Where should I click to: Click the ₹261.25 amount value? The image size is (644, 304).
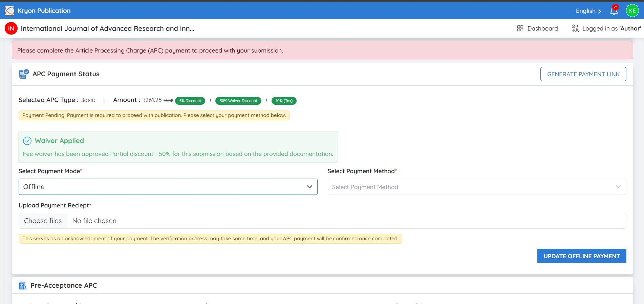(152, 100)
